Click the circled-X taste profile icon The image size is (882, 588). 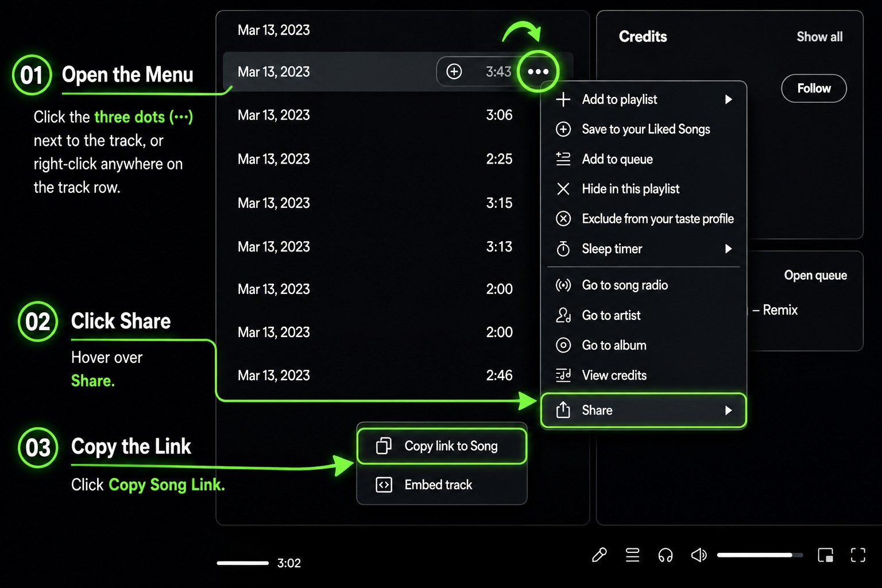click(x=563, y=219)
